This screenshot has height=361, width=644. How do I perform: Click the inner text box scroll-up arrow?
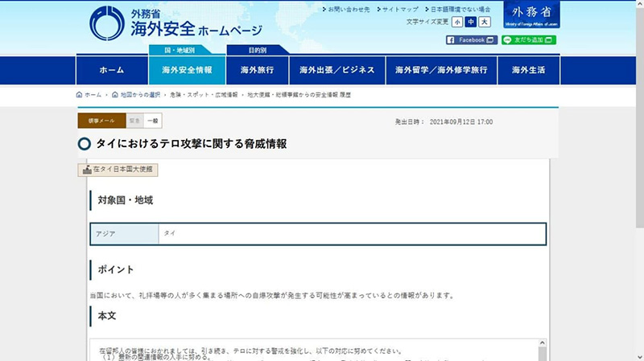(x=542, y=343)
